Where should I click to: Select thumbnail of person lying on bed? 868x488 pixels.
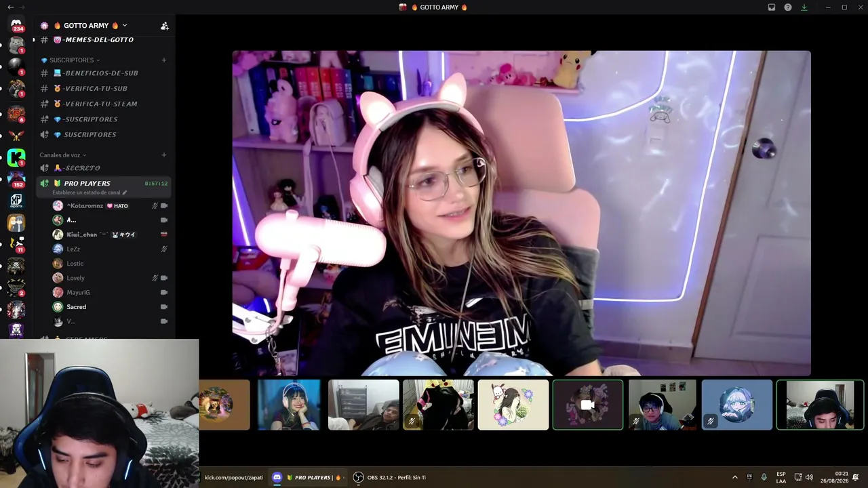[x=363, y=405]
